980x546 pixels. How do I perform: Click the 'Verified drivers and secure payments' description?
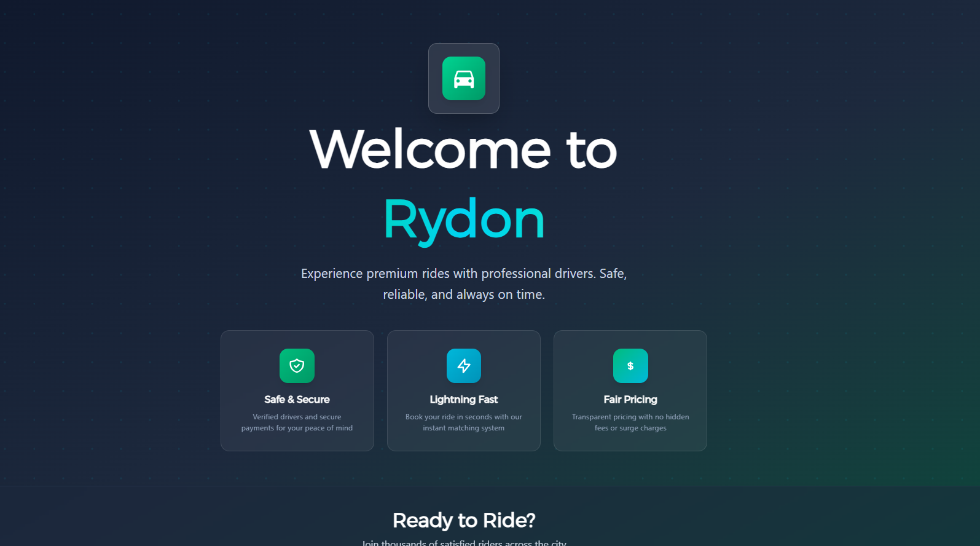[297, 422]
